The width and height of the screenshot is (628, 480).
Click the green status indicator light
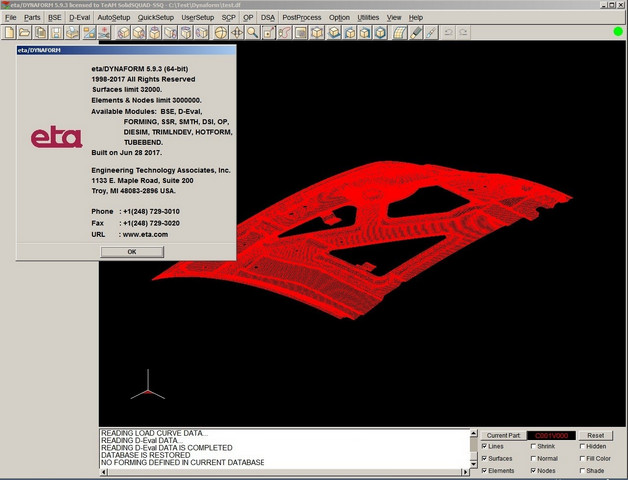click(617, 33)
